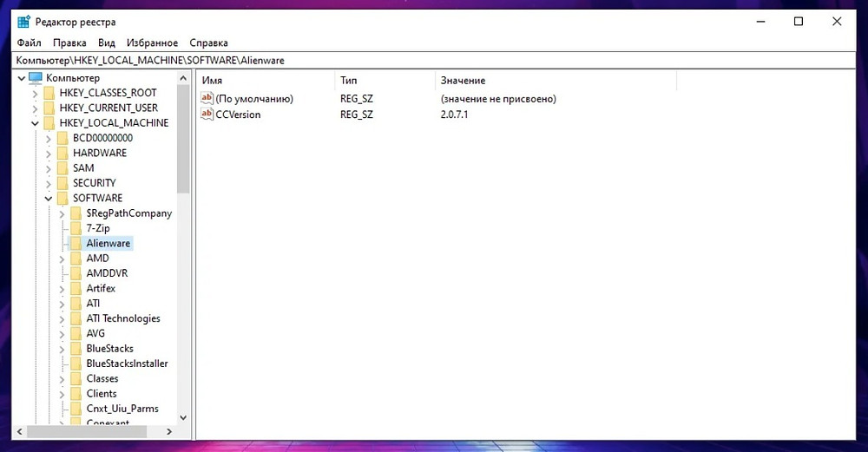Click the registry path address bar
This screenshot has height=452, width=868.
point(433,61)
